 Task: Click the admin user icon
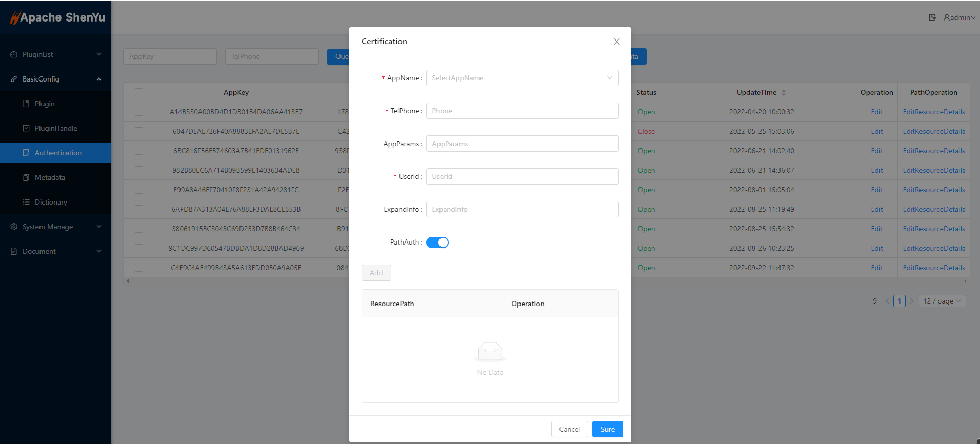(x=947, y=17)
